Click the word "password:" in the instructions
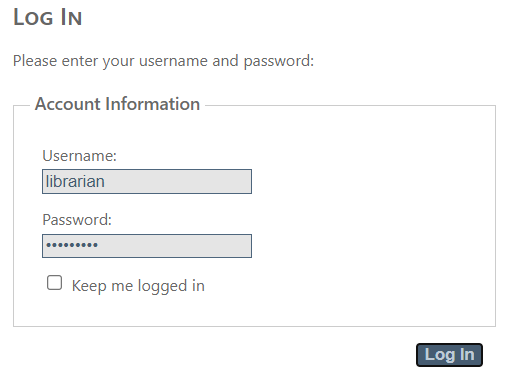Screen dimensions: 509x382 279,62
